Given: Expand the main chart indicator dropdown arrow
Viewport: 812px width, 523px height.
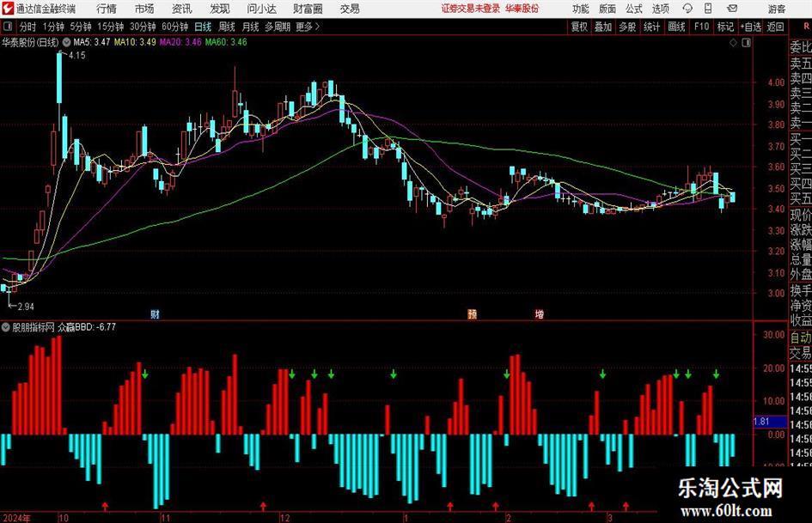Looking at the screenshot, I should 66,42.
